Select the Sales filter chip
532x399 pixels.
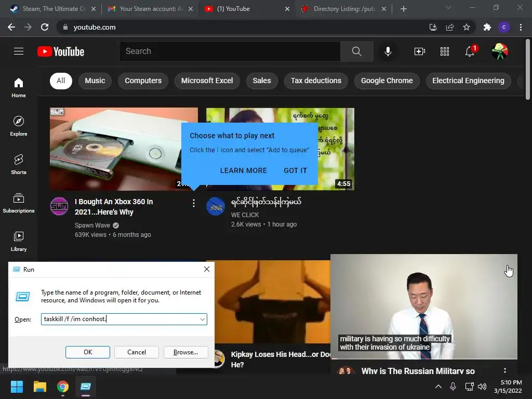[x=262, y=81]
